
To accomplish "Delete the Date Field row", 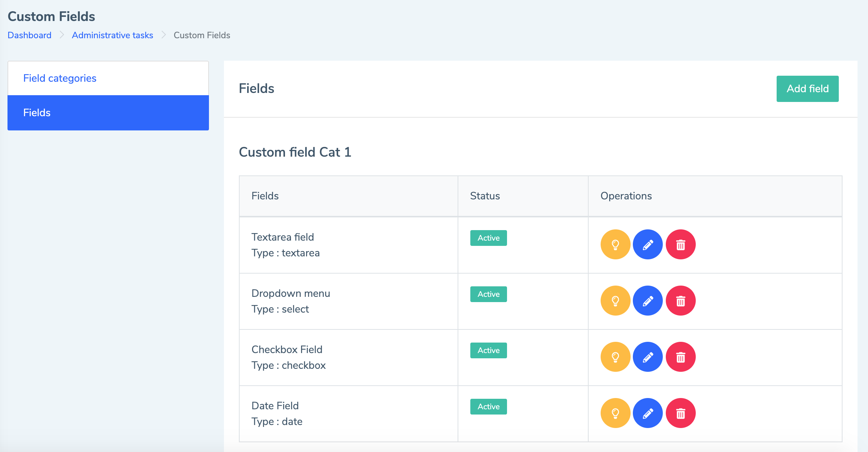I will (680, 413).
